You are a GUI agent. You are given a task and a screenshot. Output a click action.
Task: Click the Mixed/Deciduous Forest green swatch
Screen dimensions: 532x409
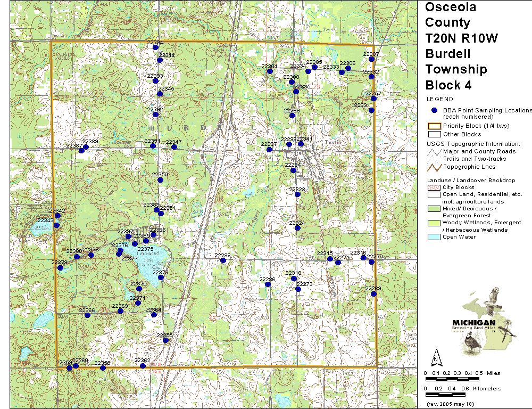(x=434, y=208)
